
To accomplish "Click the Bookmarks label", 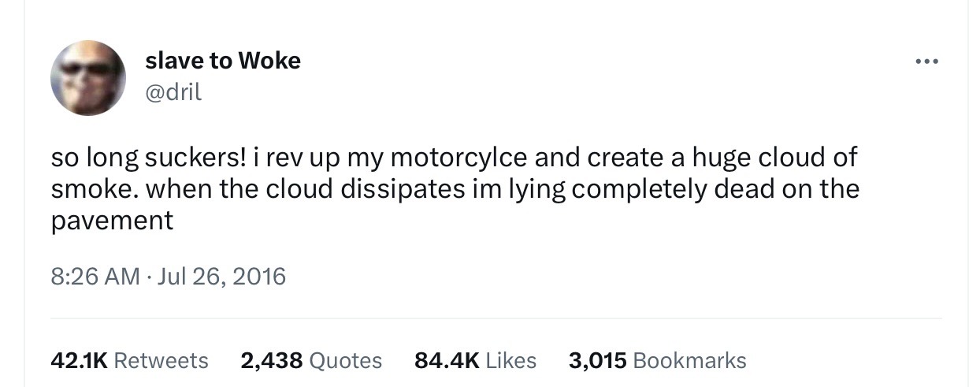I will click(689, 360).
